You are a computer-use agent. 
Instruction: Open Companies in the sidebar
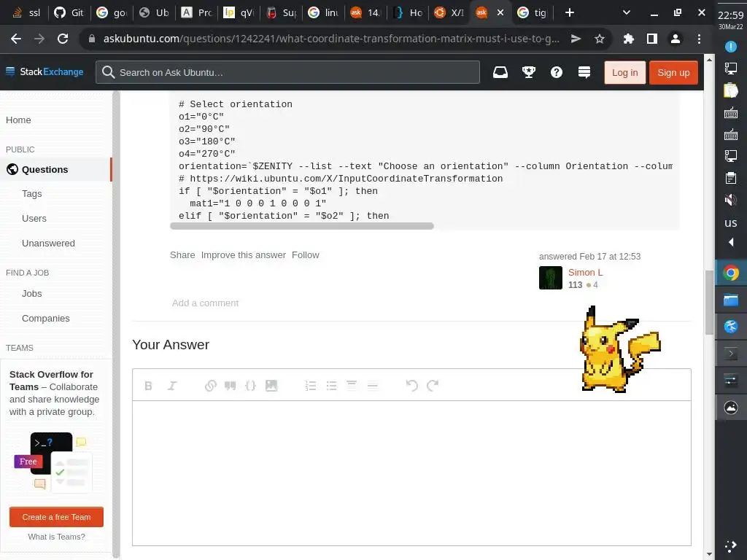pyautogui.click(x=46, y=319)
